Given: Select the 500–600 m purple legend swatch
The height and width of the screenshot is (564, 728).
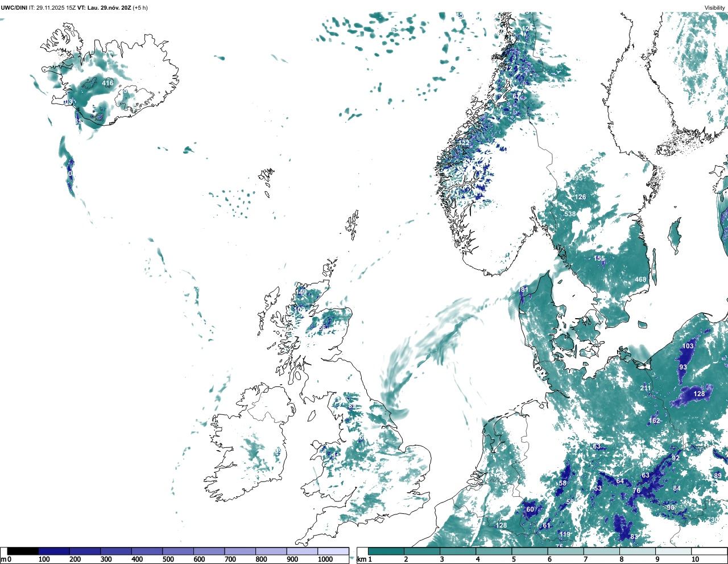Looking at the screenshot, I should tap(178, 551).
